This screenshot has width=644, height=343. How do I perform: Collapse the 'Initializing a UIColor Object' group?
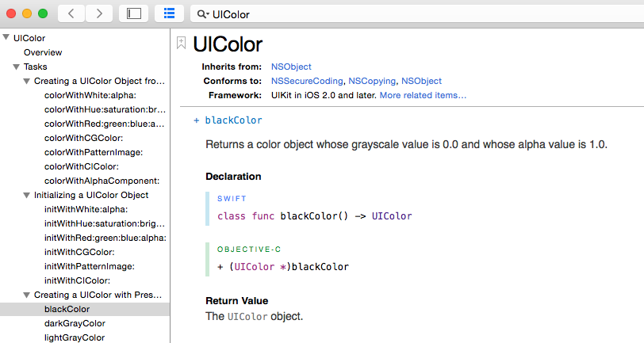26,195
